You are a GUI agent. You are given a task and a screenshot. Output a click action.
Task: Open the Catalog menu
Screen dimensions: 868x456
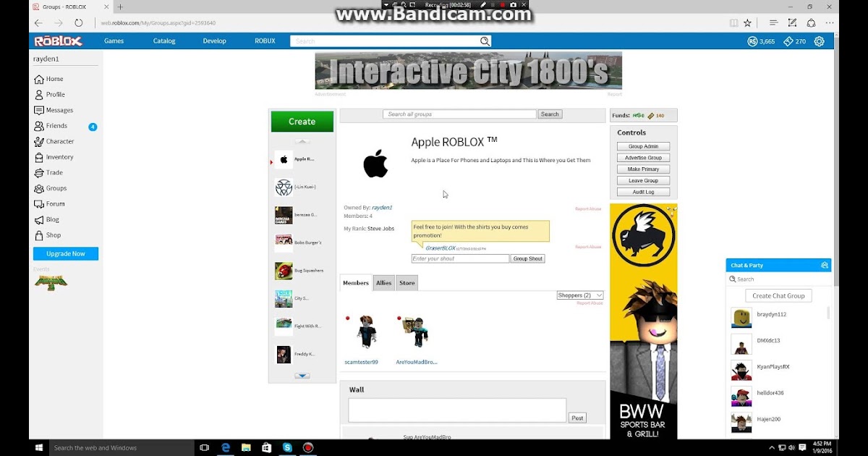[164, 41]
